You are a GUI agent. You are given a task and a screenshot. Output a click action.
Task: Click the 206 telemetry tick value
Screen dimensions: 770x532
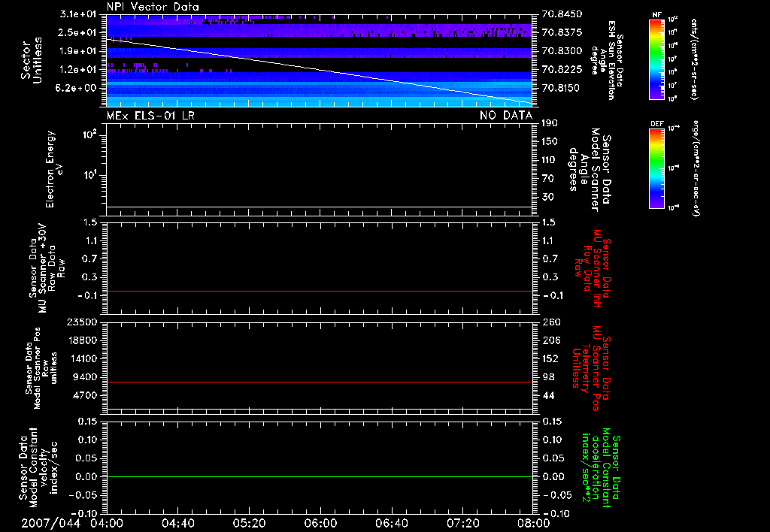[551, 340]
